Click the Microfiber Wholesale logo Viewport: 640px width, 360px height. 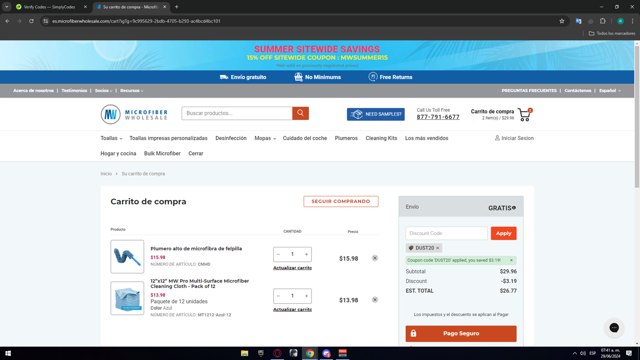(134, 114)
